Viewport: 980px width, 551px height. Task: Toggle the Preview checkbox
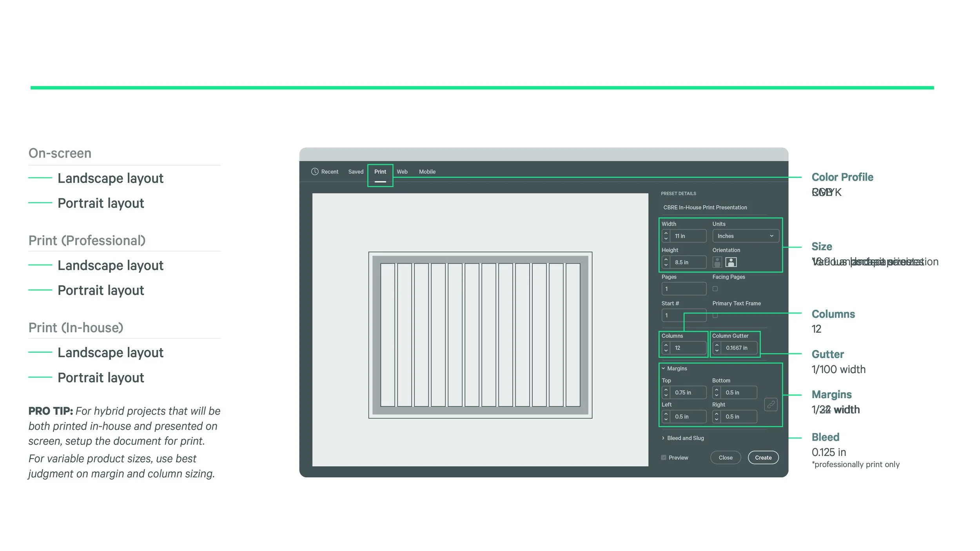click(x=664, y=458)
